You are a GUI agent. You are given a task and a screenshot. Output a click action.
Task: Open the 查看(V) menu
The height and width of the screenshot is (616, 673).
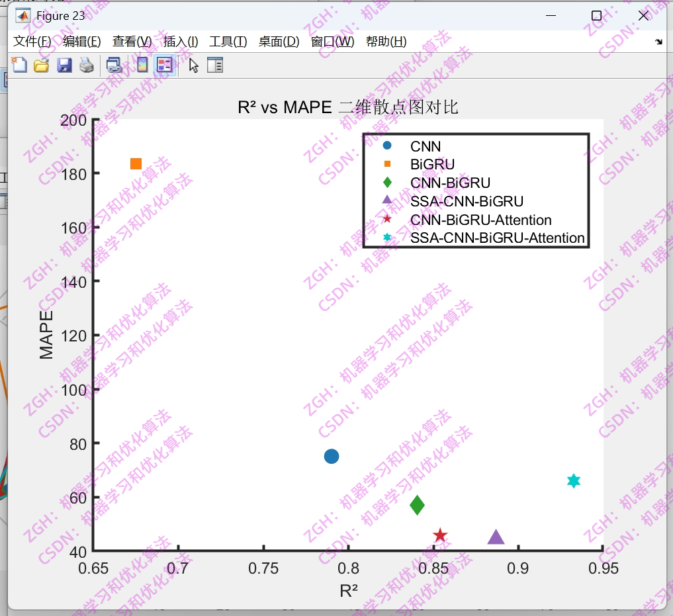132,42
